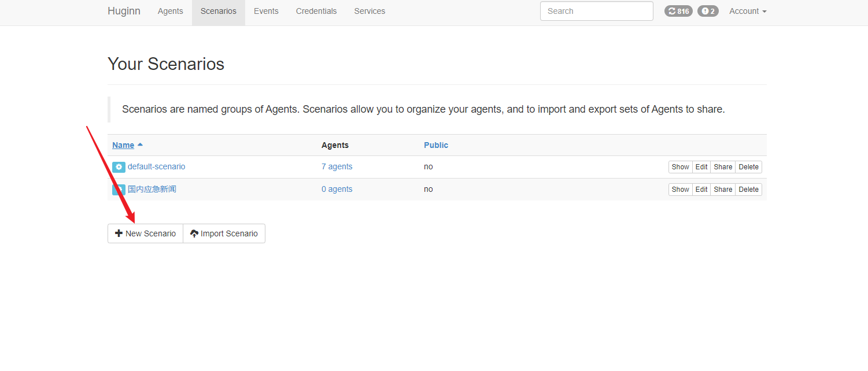
Task: Navigate to Credentials page
Action: pyautogui.click(x=316, y=11)
